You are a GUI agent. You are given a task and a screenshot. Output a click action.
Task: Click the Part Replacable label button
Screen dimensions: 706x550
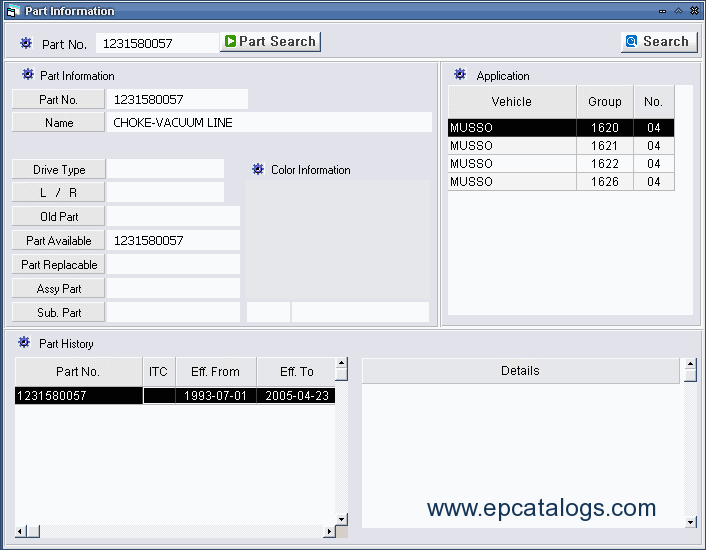click(59, 265)
